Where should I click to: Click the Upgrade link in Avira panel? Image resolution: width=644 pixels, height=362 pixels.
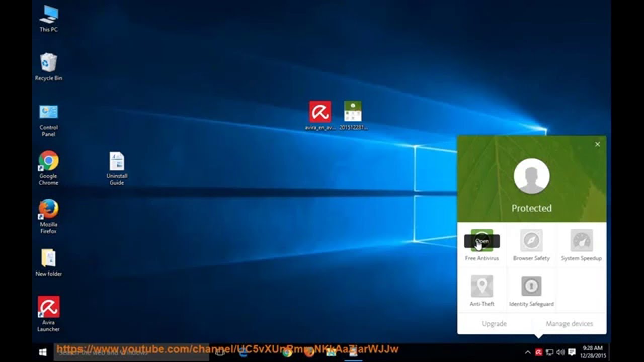point(495,323)
